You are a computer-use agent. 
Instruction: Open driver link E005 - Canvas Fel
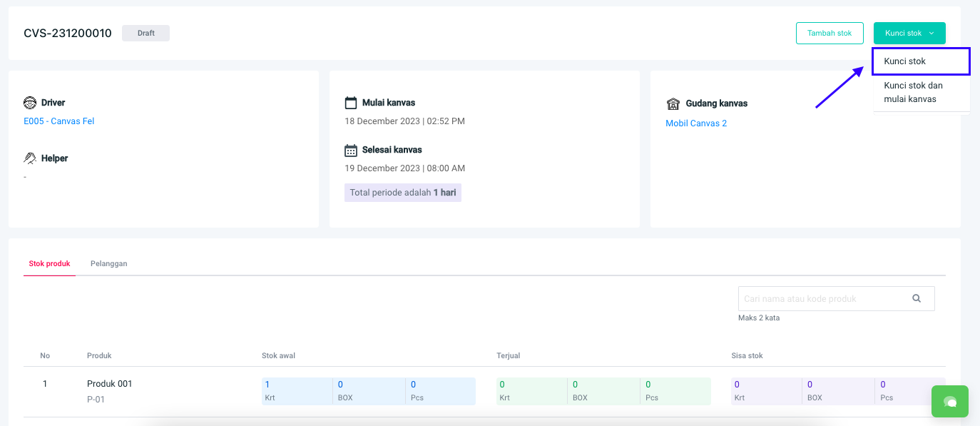point(59,121)
